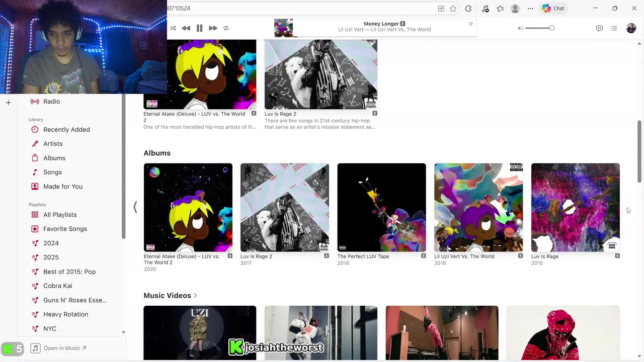The image size is (644, 362).
Task: Open the featured Luv Is Rage 2 artwork
Action: coord(321,74)
